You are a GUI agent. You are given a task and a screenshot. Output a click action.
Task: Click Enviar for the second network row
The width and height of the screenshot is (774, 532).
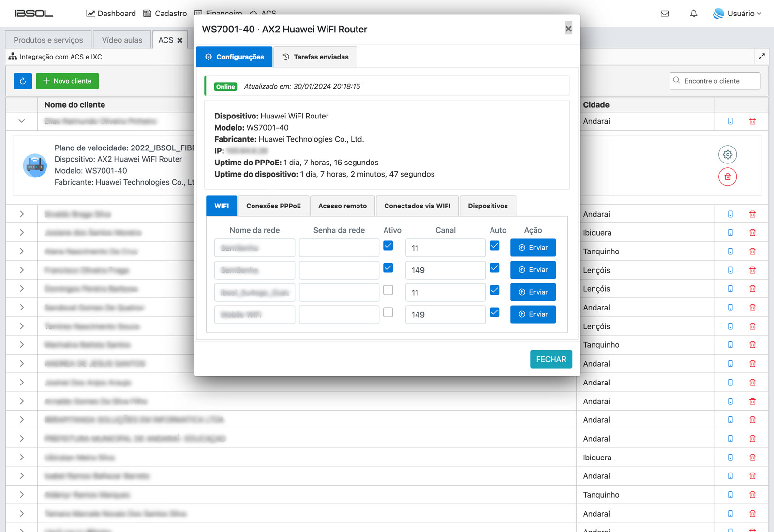533,270
